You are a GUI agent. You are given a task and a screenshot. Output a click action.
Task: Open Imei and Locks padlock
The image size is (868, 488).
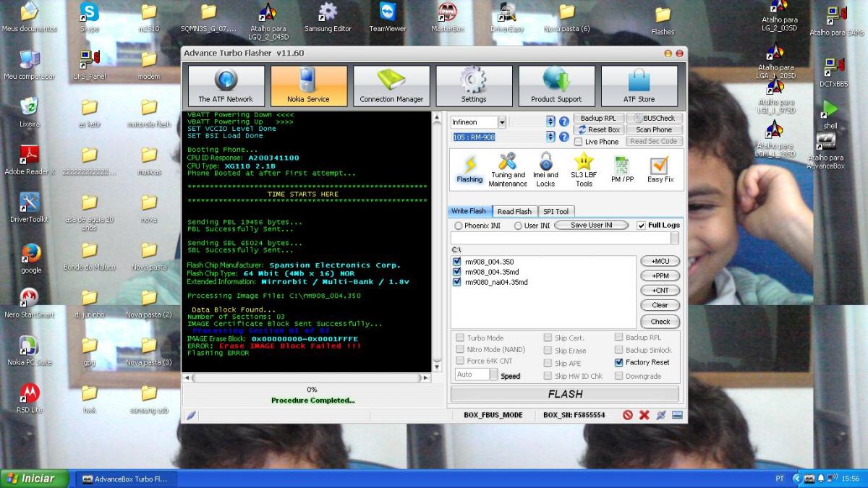[x=545, y=170]
